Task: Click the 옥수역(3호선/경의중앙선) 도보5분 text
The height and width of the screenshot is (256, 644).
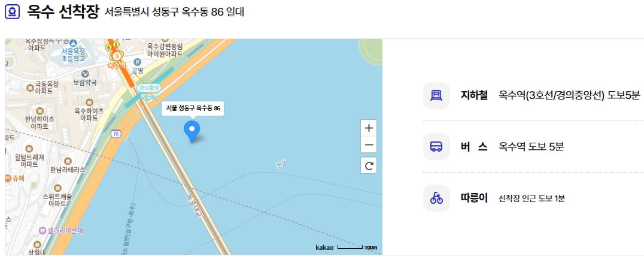Action: tap(569, 95)
